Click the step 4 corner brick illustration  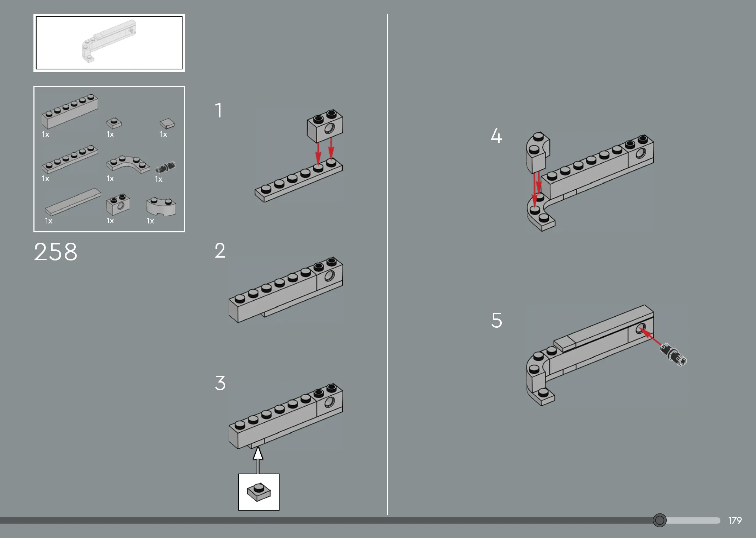coord(538,152)
